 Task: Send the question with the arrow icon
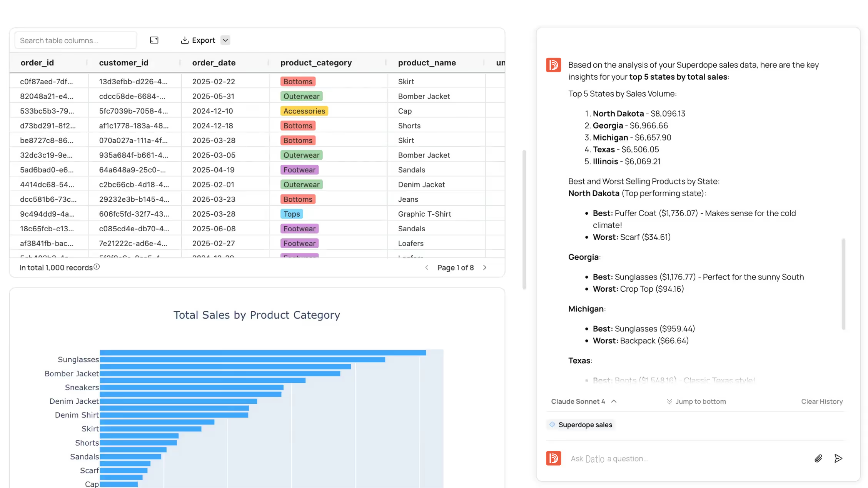click(838, 458)
